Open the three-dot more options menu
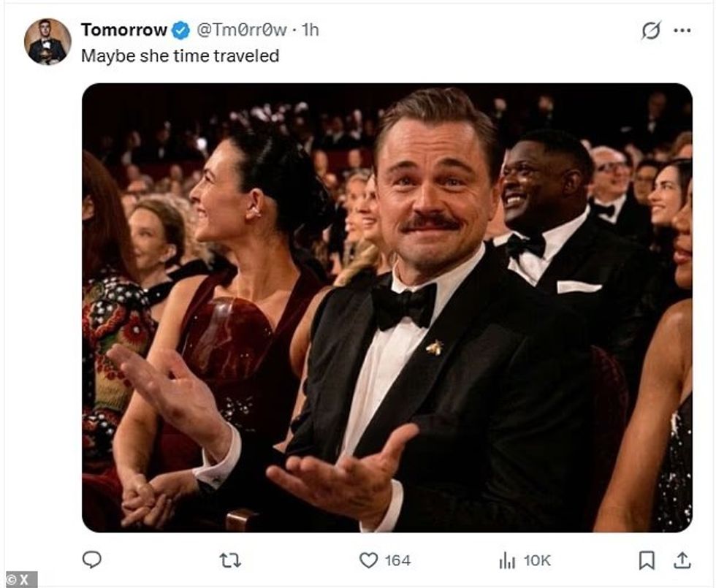The height and width of the screenshot is (588, 716). pos(682,31)
